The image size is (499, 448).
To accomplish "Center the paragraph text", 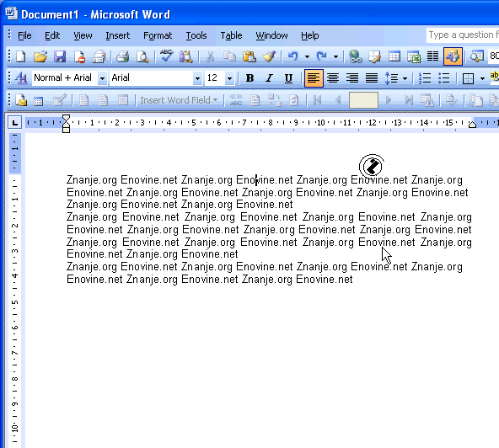I will [x=333, y=78].
